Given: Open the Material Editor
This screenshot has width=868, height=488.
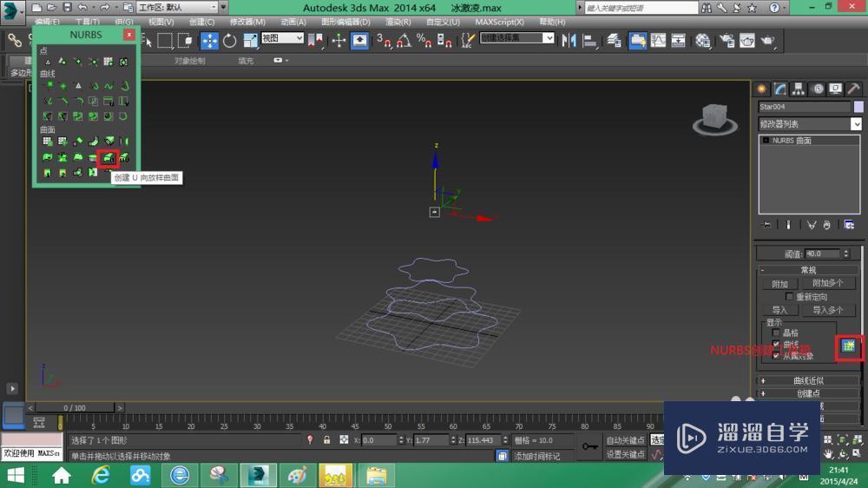Looking at the screenshot, I should click(x=703, y=41).
